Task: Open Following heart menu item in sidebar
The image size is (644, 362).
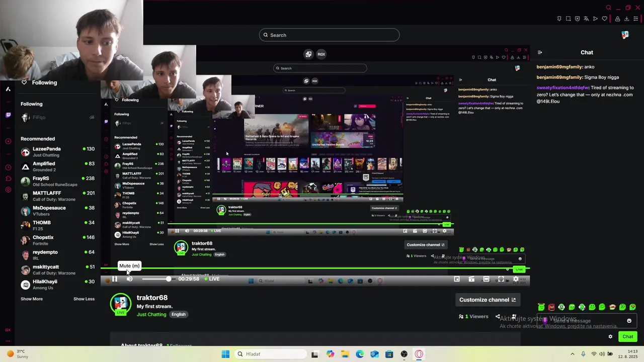Action: (x=39, y=82)
